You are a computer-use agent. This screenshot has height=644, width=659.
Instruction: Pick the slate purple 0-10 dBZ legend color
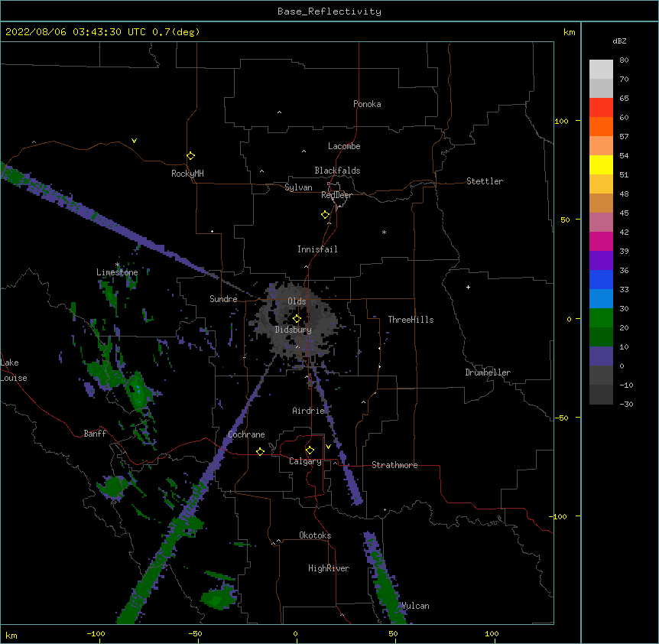coord(601,356)
